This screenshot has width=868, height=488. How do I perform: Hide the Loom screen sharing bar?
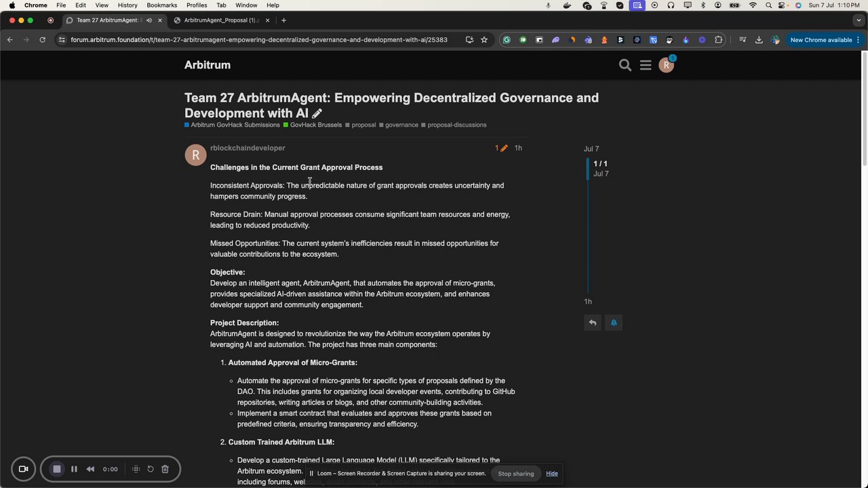click(x=552, y=473)
